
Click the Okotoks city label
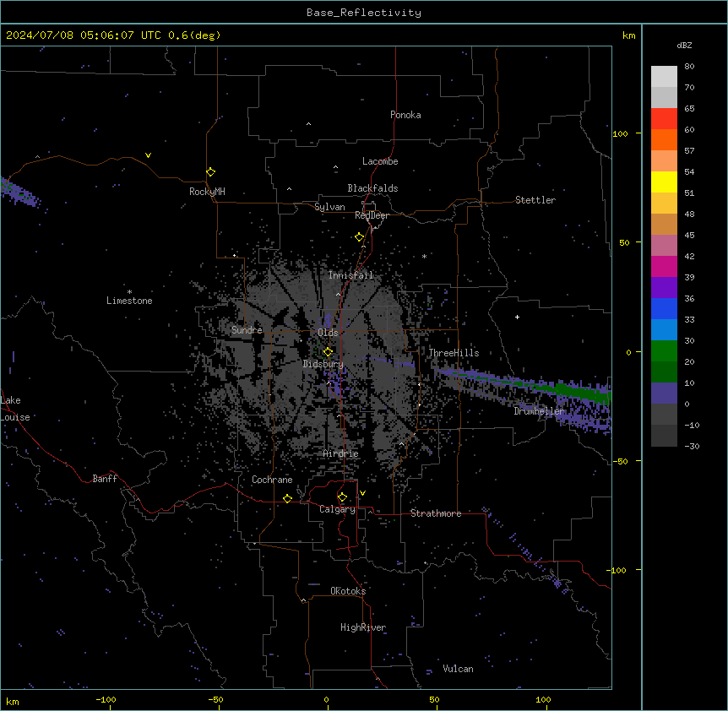click(348, 591)
